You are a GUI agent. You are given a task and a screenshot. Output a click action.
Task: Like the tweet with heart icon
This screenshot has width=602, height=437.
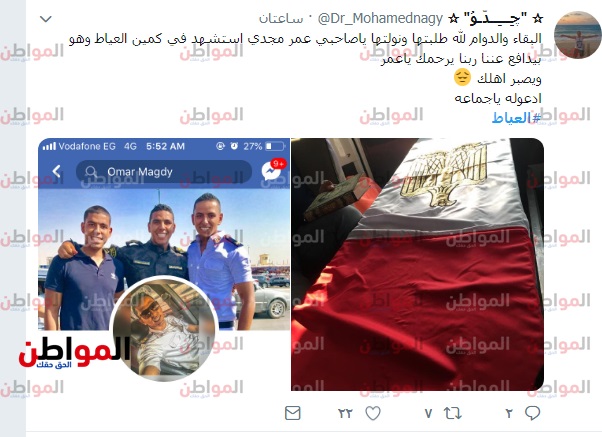coord(373,413)
